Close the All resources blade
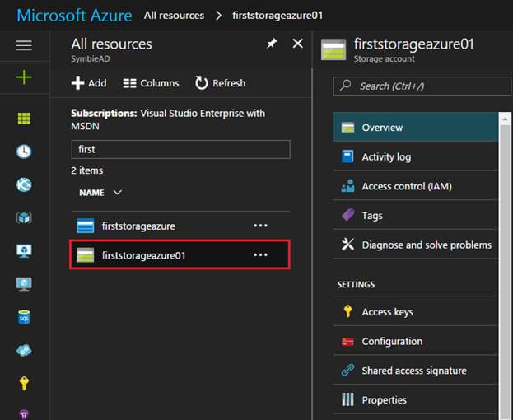 [x=298, y=44]
